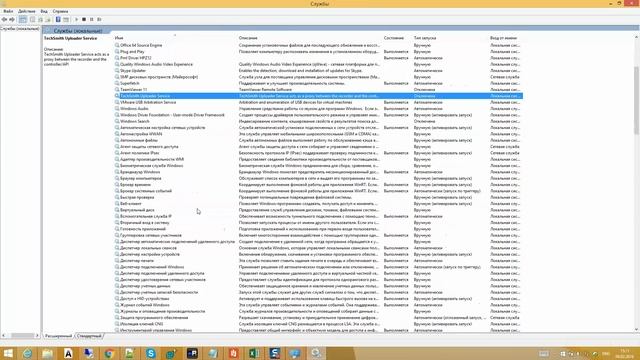
Task: Select the Superfetch service row
Action: click(318, 83)
